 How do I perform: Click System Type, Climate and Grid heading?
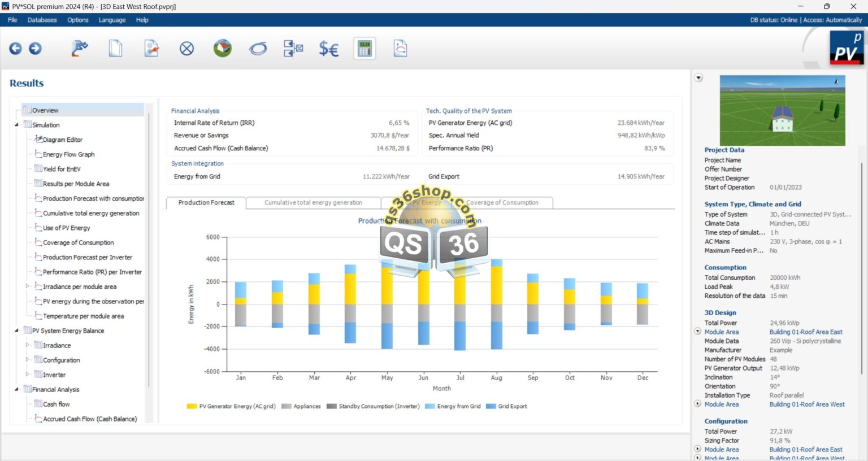click(x=753, y=205)
